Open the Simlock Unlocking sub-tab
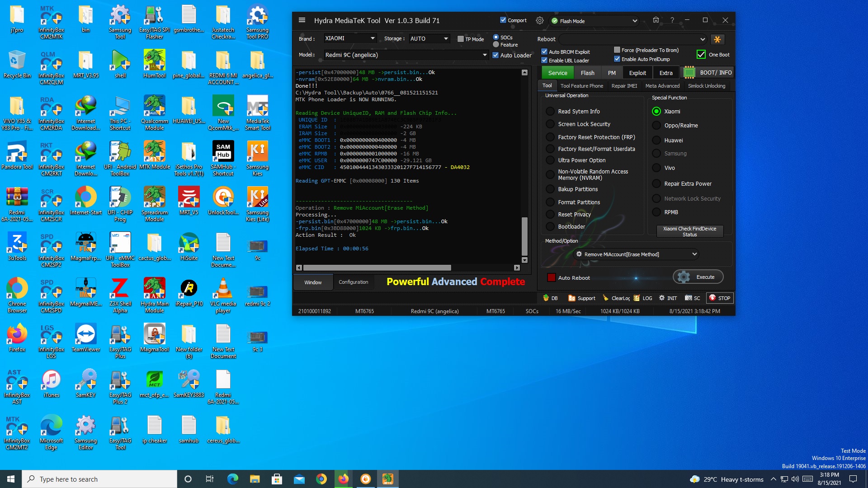The height and width of the screenshot is (488, 868). point(706,86)
